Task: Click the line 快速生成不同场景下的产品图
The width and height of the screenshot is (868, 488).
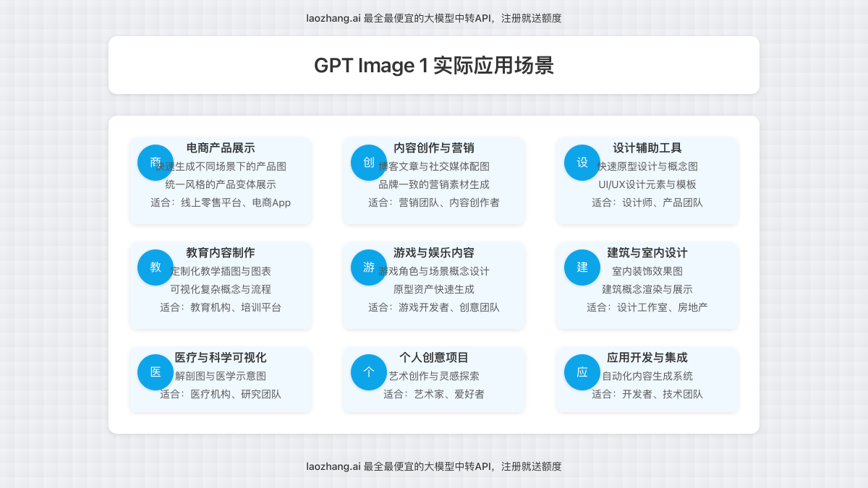Action: tap(221, 166)
